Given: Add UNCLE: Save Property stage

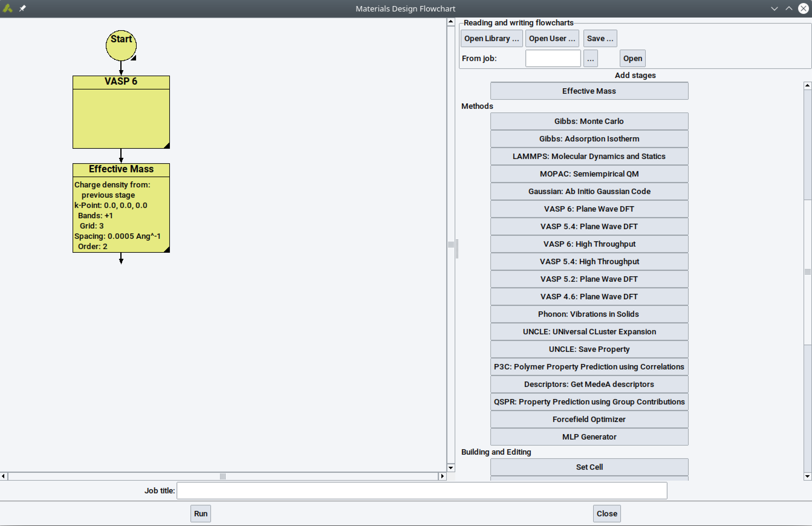Looking at the screenshot, I should [x=589, y=349].
